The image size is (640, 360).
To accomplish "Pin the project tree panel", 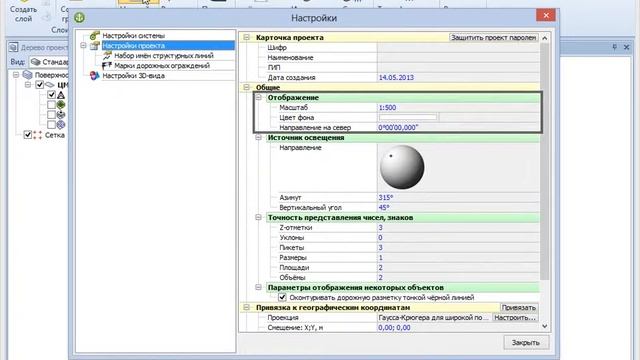I will point(615,47).
